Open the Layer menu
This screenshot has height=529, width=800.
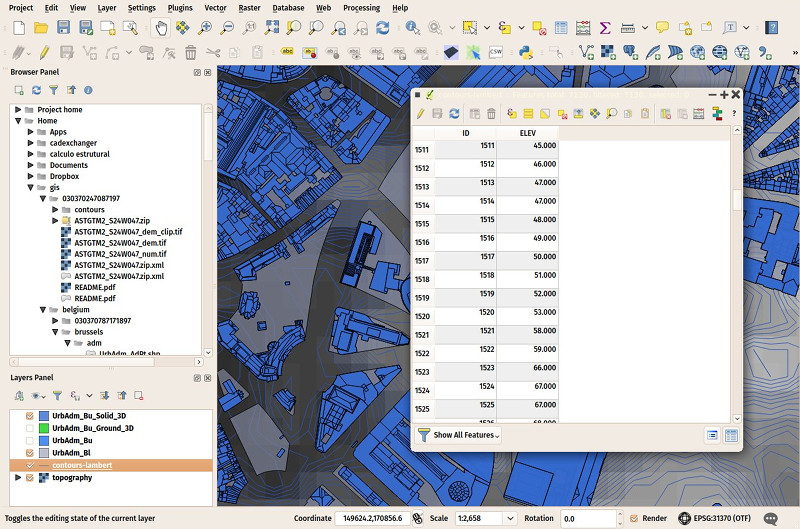107,8
